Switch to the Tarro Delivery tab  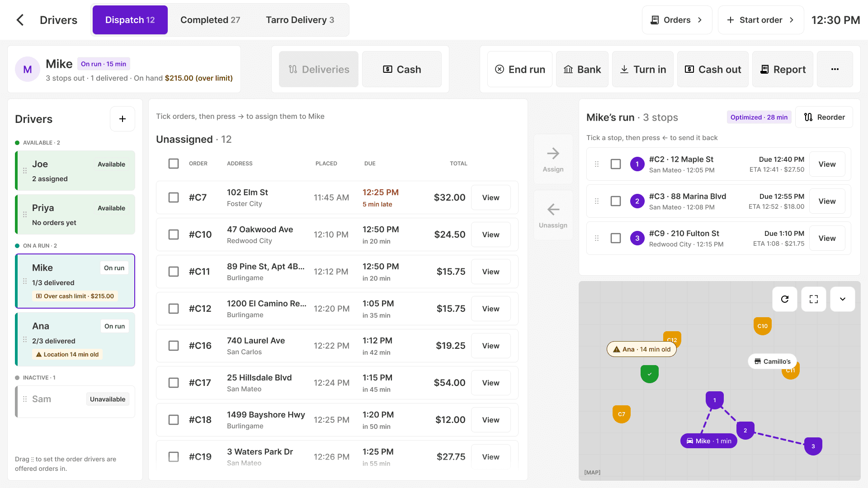pyautogui.click(x=300, y=20)
